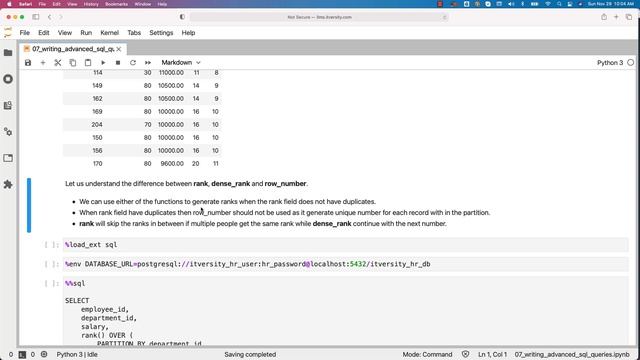This screenshot has width=640, height=360.
Task: Click the %env DATABASE_URL code cell
Action: pos(345,264)
